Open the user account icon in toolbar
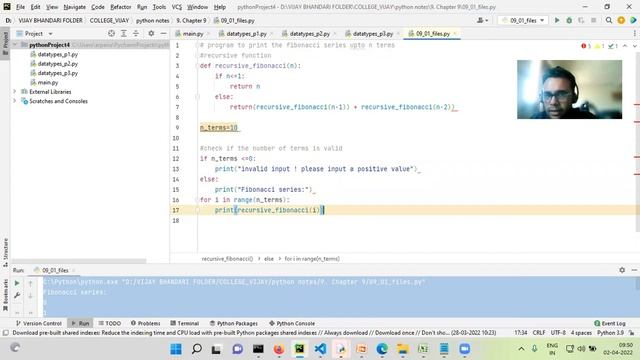 point(482,20)
